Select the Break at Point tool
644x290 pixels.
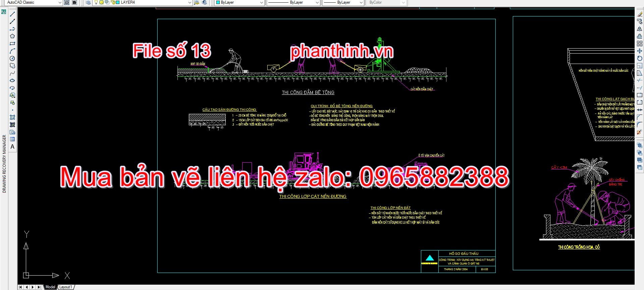(x=640, y=95)
